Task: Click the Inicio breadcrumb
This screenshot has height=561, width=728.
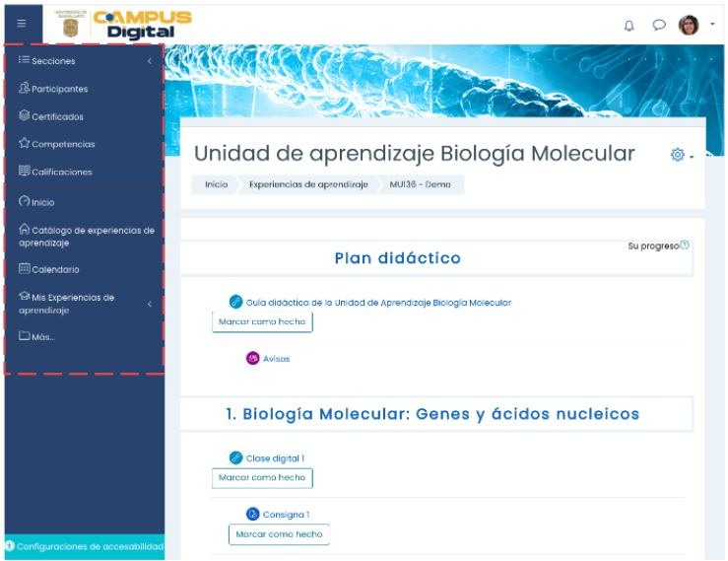Action: point(217,184)
